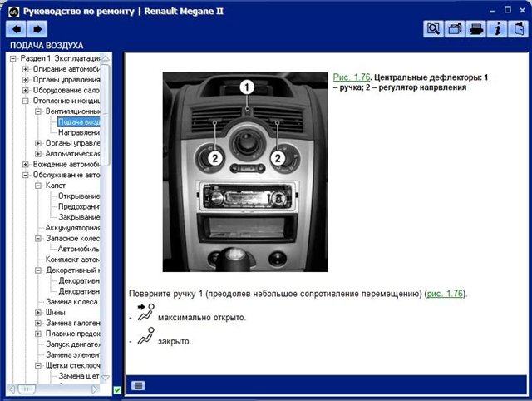532x401 pixels.
Task: Collapse the Щетки стеклоочистителя node
Action: click(38, 365)
